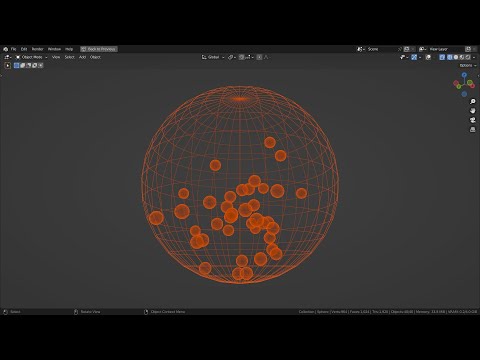Click the Blender logo icon

click(x=6, y=49)
